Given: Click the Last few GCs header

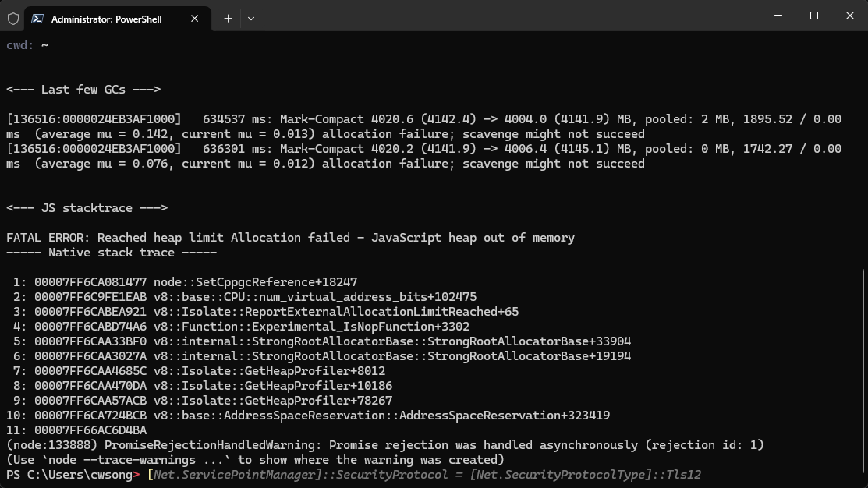Looking at the screenshot, I should (x=83, y=90).
